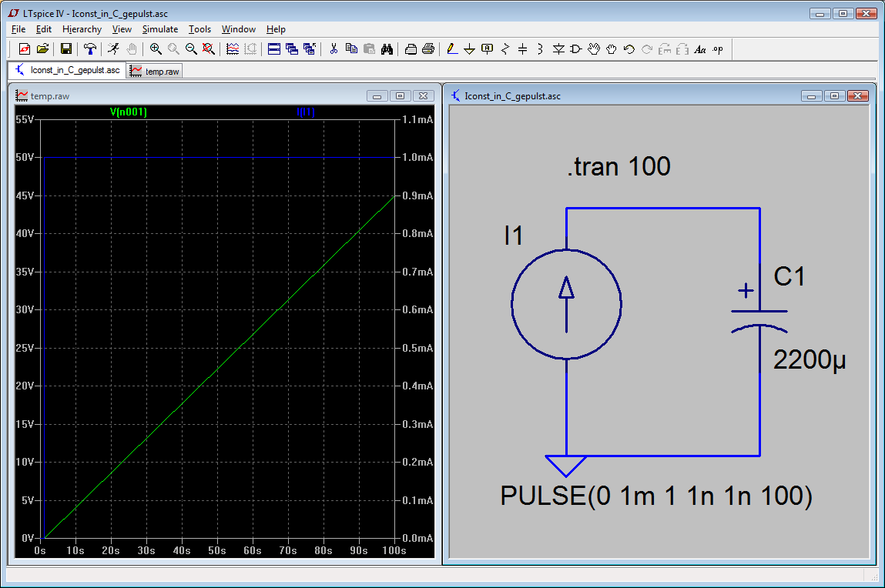
Task: Click the Mirror component icon
Action: tap(682, 49)
